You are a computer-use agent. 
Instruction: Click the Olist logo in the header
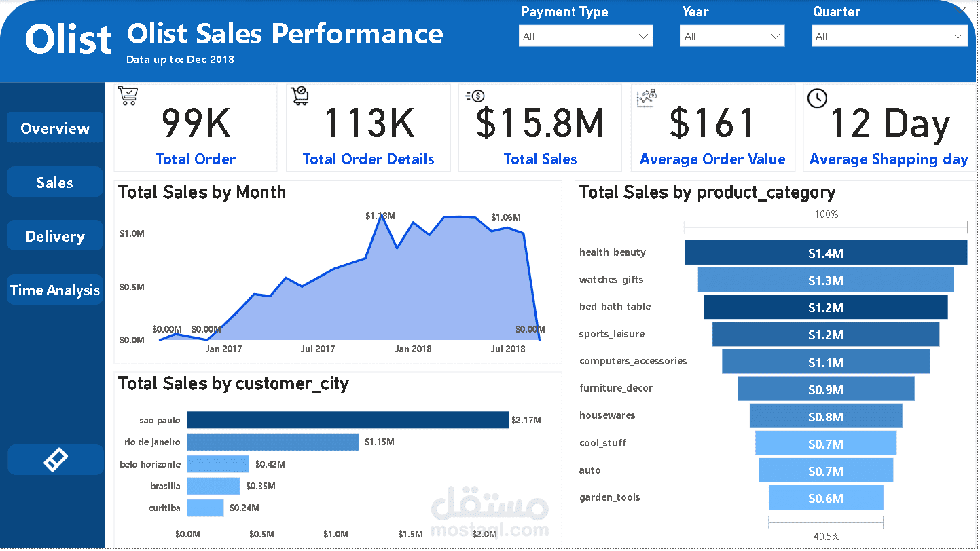69,39
